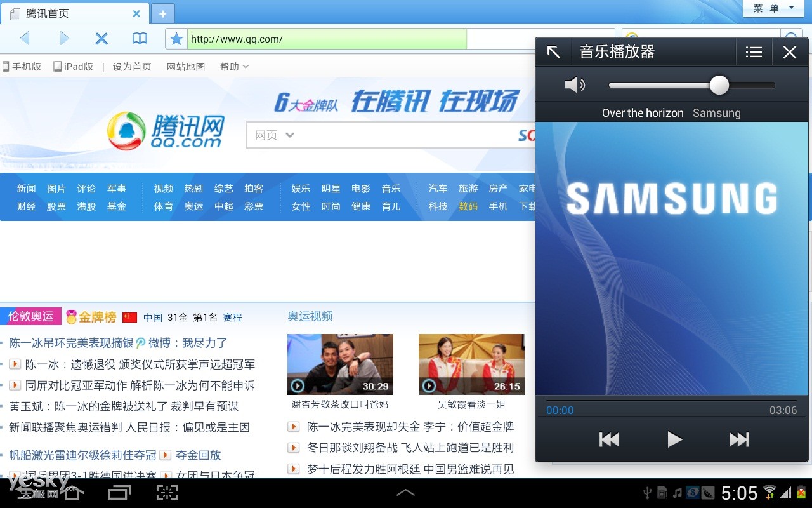This screenshot has height=508, width=812.
Task: Open the 5:05 clock status panel
Action: click(x=739, y=493)
